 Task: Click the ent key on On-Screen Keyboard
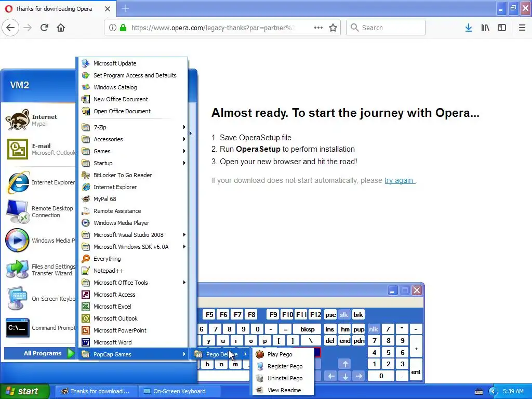(x=416, y=370)
